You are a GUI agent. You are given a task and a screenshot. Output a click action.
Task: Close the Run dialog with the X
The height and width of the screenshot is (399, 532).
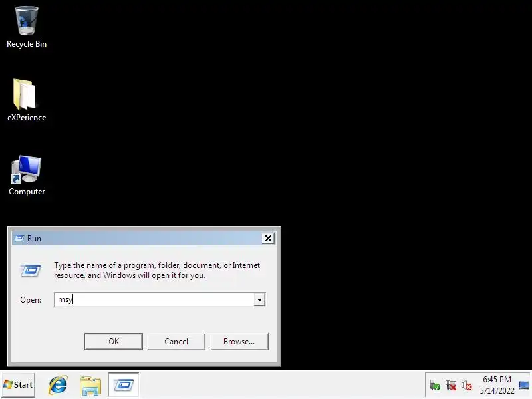tap(268, 239)
